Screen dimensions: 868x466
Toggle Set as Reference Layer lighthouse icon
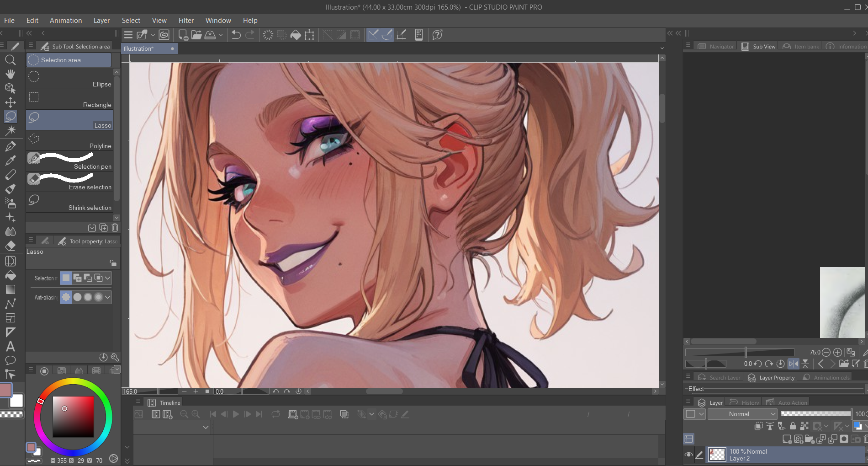tap(770, 426)
